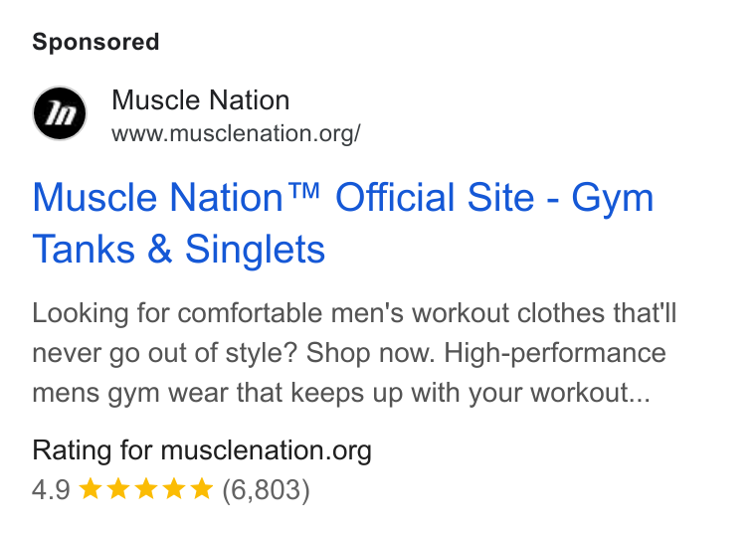Visit the www.musclenation.org/ URL text
The width and height of the screenshot is (756, 533).
point(236,133)
